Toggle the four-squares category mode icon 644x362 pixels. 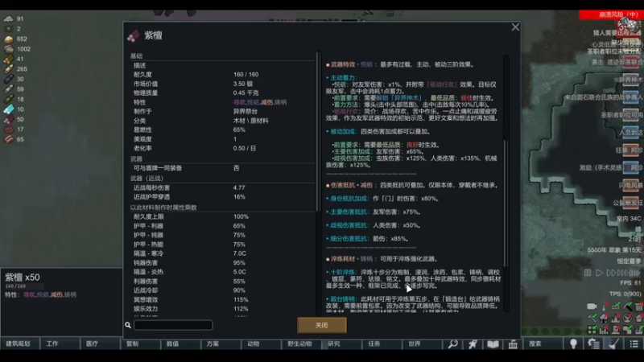click(x=592, y=330)
